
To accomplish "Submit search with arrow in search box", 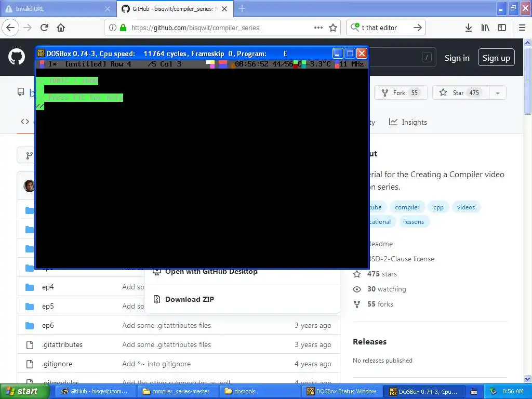I will point(418,28).
